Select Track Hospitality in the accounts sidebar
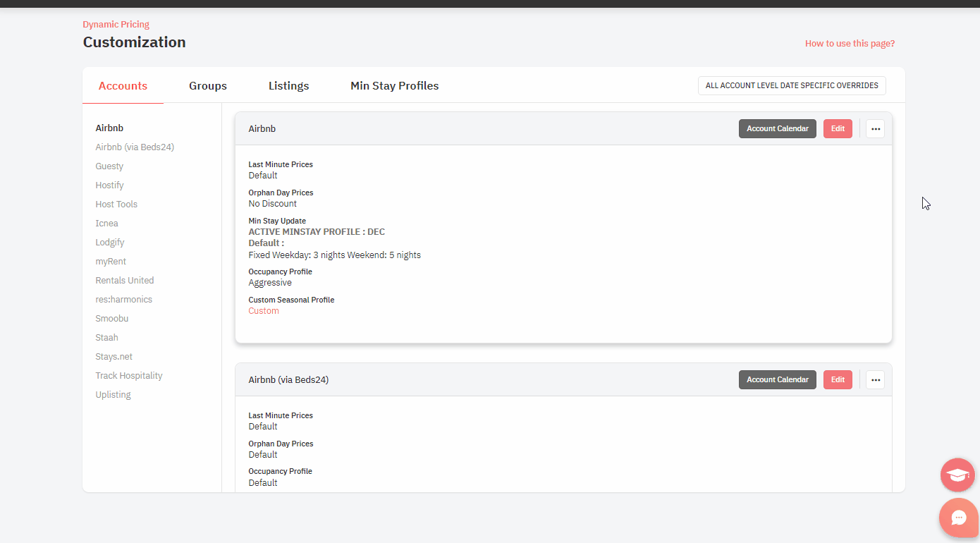The width and height of the screenshot is (980, 543). [x=129, y=376]
